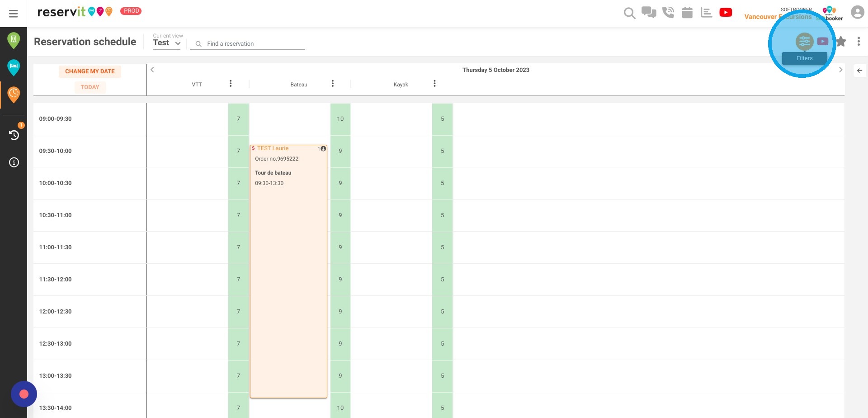
Task: Click the star favorite icon
Action: tap(841, 42)
